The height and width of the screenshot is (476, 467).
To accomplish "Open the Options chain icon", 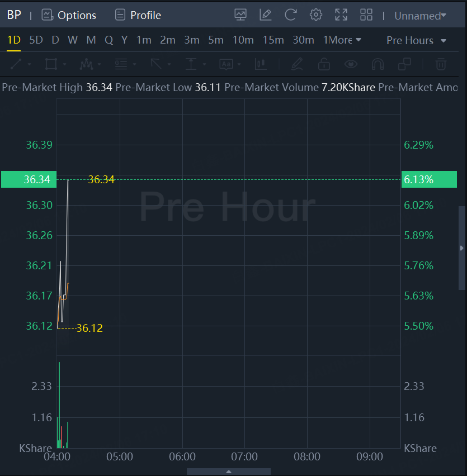I will pyautogui.click(x=48, y=15).
